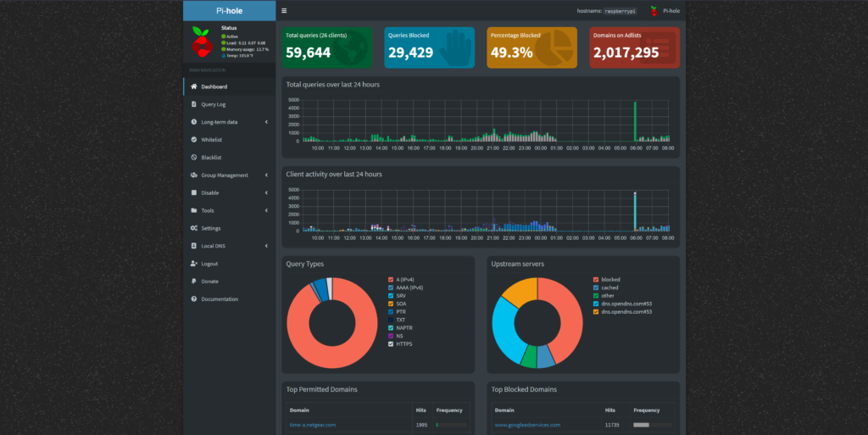Toggle the TXT legend checkbox
The height and width of the screenshot is (435, 868).
[x=391, y=320]
